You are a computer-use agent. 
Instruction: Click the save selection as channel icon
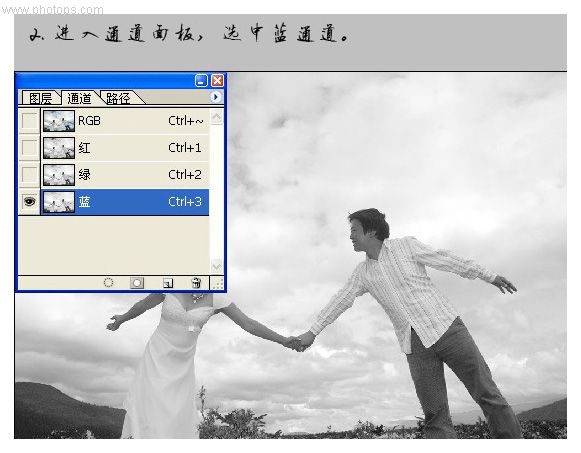[x=137, y=283]
